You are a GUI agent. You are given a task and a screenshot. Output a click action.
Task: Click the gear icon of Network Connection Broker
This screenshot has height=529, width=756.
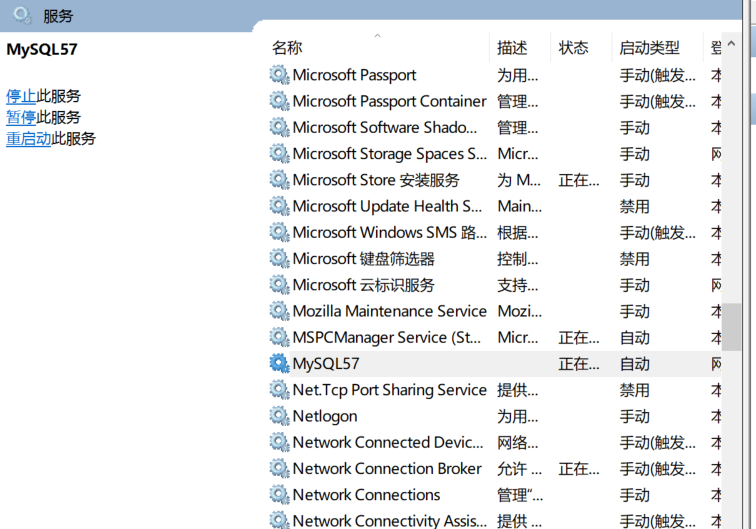pos(279,468)
